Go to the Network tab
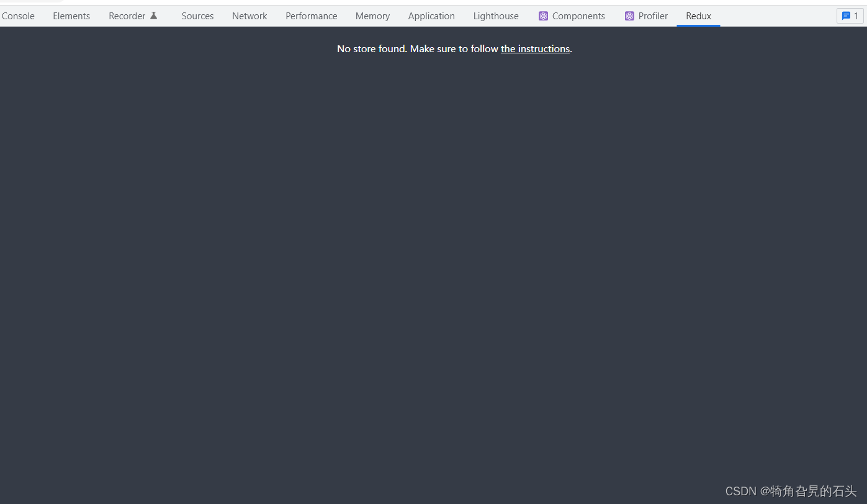This screenshot has width=867, height=504. [249, 16]
